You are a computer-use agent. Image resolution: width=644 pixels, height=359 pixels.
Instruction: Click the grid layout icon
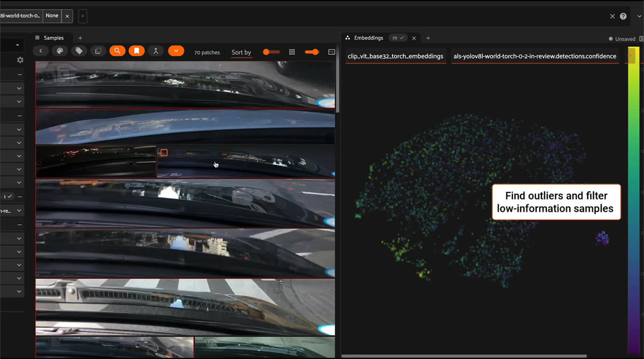point(292,52)
